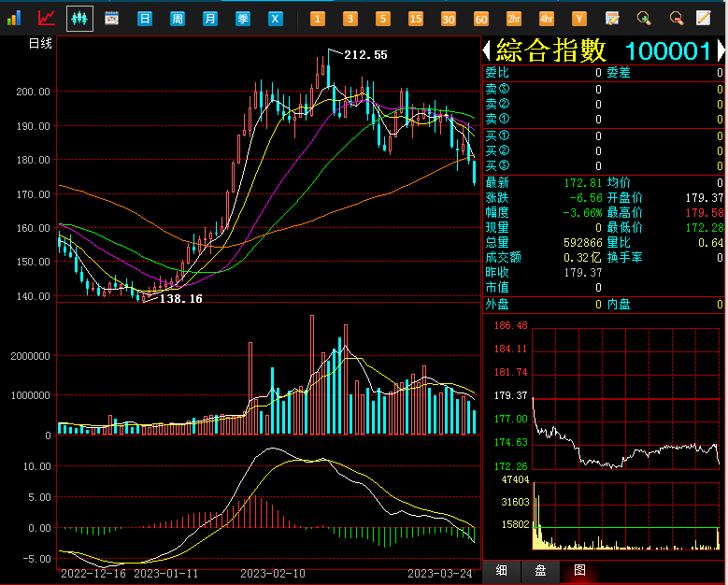Select the 60-minute interval button

click(x=481, y=19)
